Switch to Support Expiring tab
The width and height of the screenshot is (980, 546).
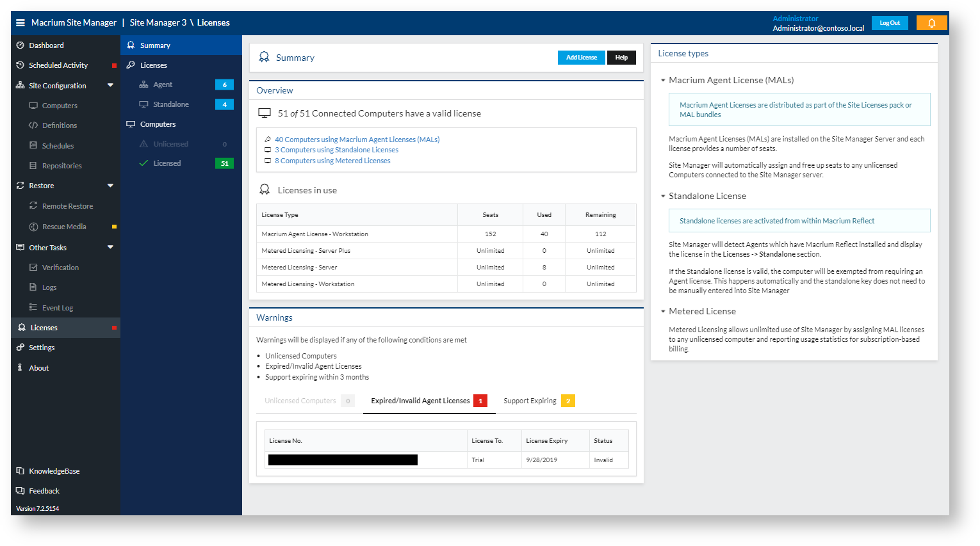(539, 401)
